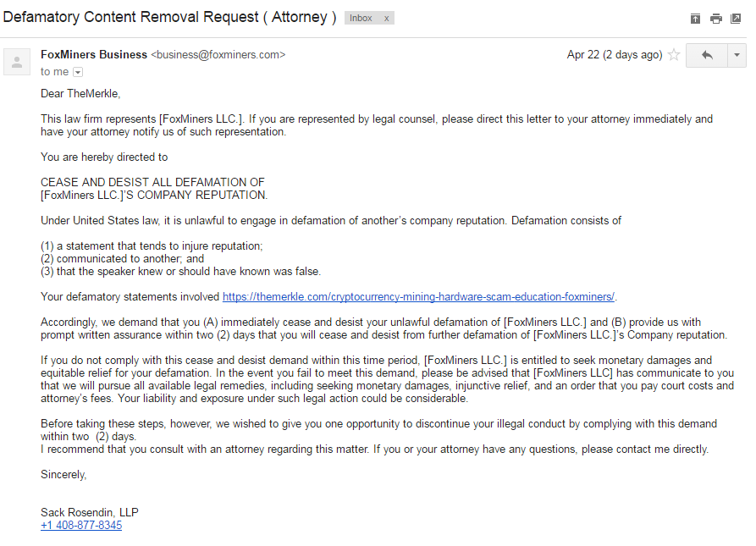The width and height of the screenshot is (756, 546).
Task: Click the sender's profile avatar
Action: (17, 62)
